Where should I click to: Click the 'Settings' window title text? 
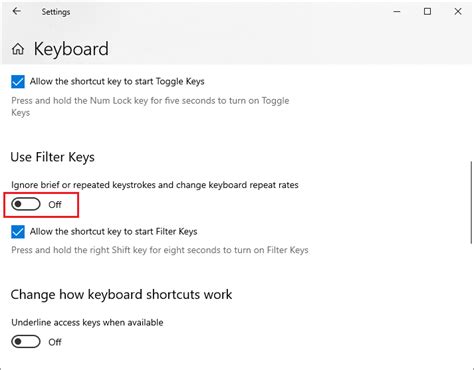point(56,12)
